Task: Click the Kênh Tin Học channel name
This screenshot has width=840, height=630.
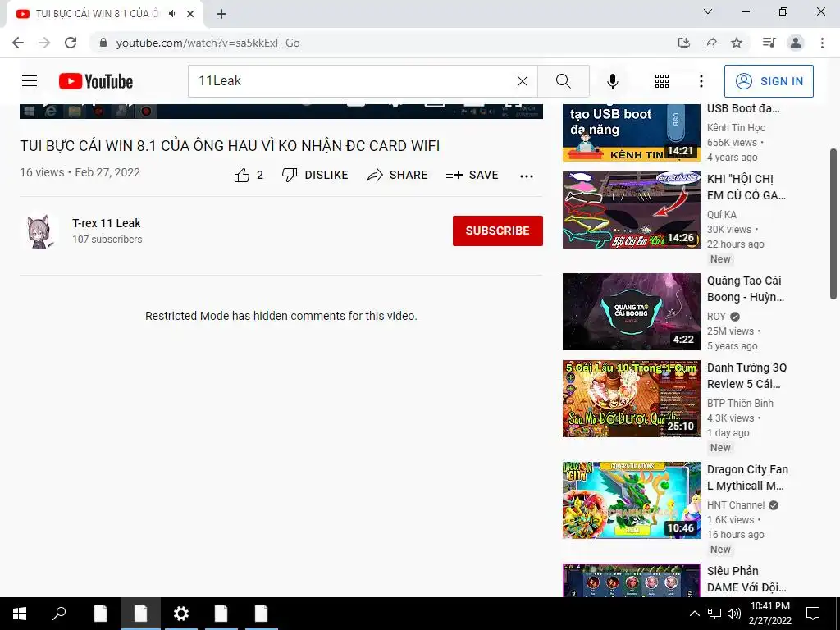Action: (x=736, y=127)
